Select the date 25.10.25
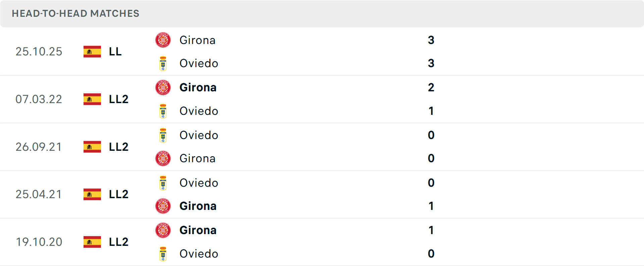644x266 pixels. [39, 51]
